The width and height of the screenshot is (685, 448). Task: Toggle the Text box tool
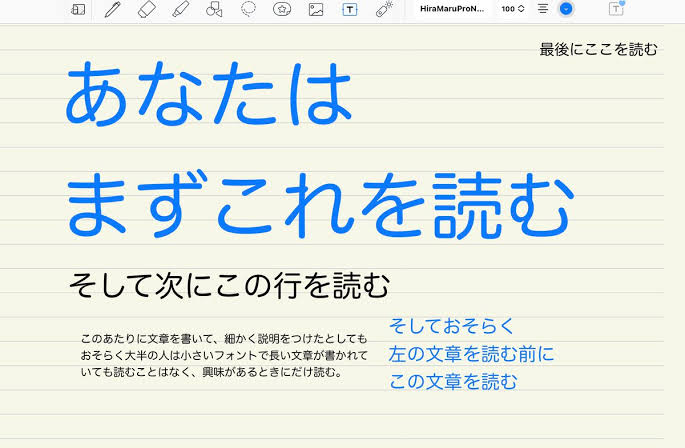349,9
